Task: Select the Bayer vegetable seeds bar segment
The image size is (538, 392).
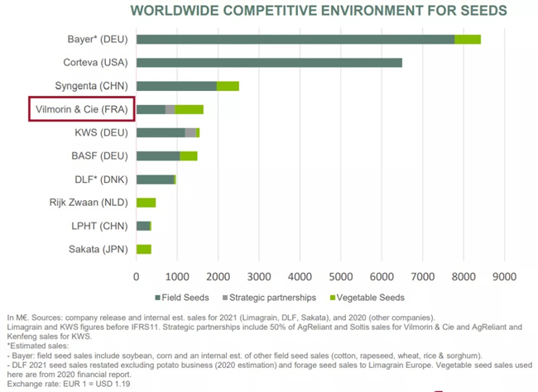Action: [468, 40]
